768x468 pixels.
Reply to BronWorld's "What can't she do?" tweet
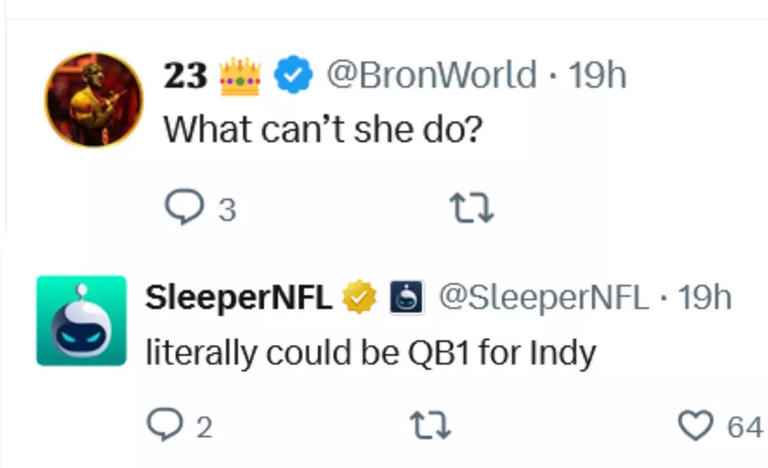[183, 209]
